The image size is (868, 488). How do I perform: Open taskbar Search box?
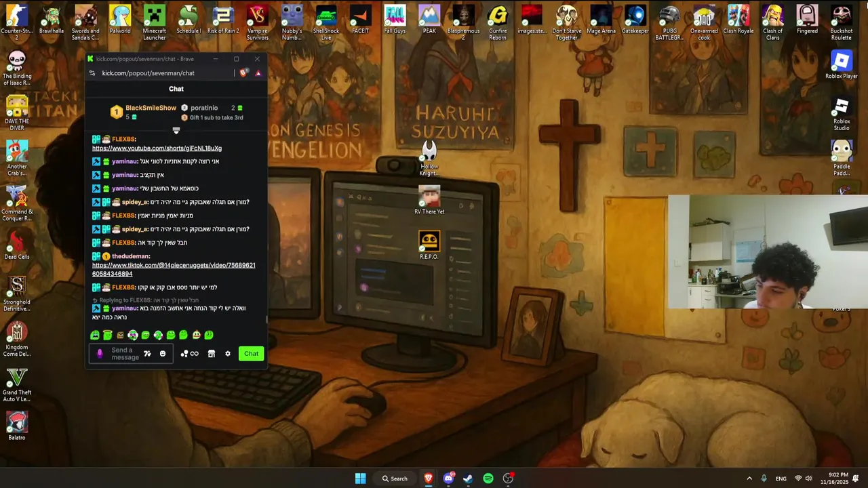[395, 479]
